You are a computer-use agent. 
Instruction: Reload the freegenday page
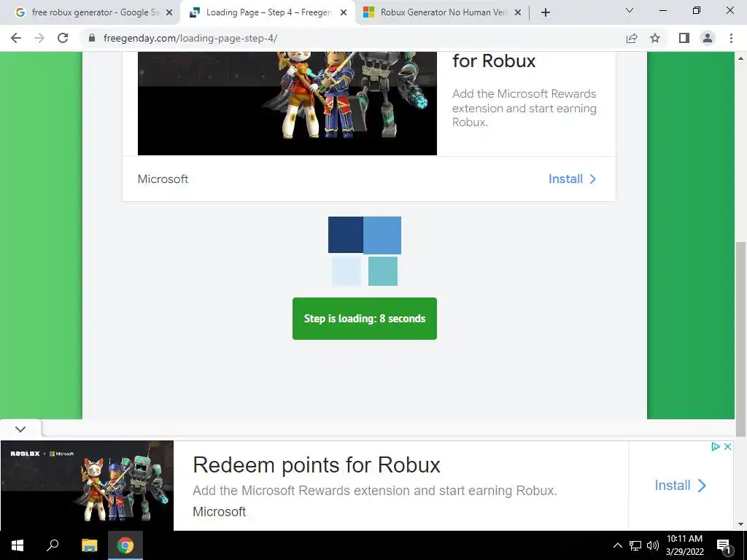pos(63,38)
